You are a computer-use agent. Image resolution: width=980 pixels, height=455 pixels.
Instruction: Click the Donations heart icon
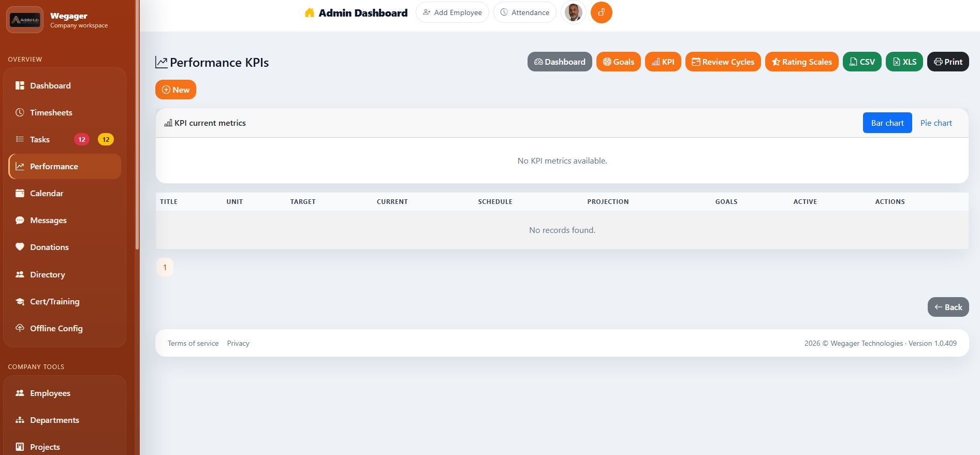point(20,247)
